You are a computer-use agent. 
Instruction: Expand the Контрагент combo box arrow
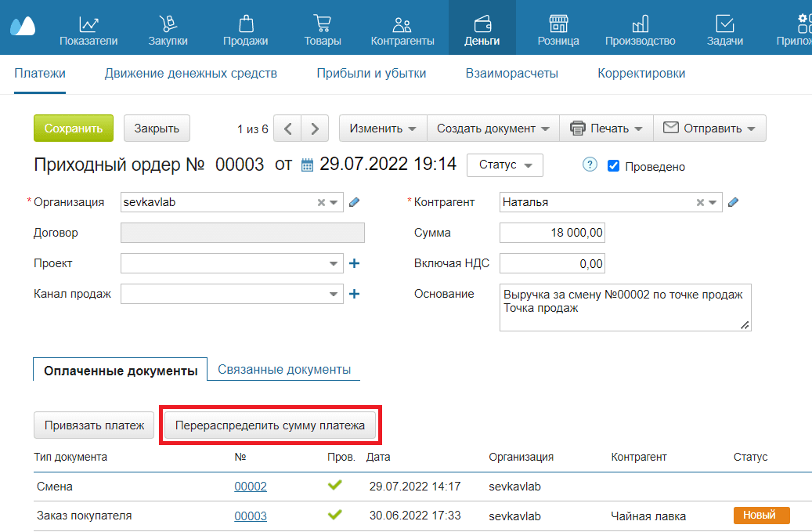point(713,202)
